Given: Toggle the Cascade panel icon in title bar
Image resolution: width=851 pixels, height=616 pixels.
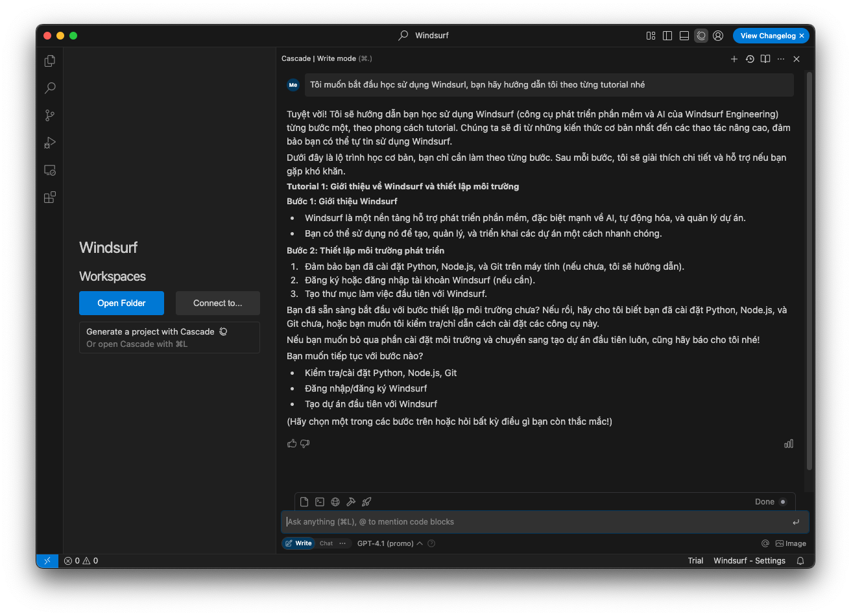Looking at the screenshot, I should (x=701, y=36).
